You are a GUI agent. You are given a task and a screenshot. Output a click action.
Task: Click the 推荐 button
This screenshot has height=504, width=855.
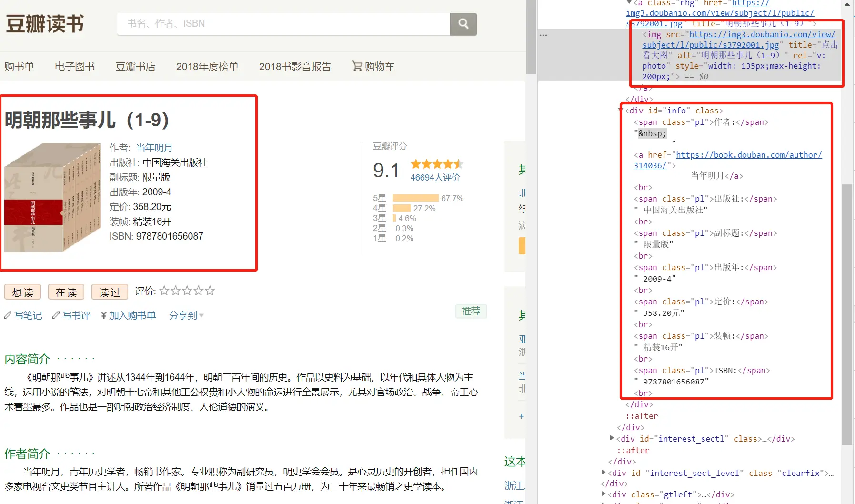(471, 311)
